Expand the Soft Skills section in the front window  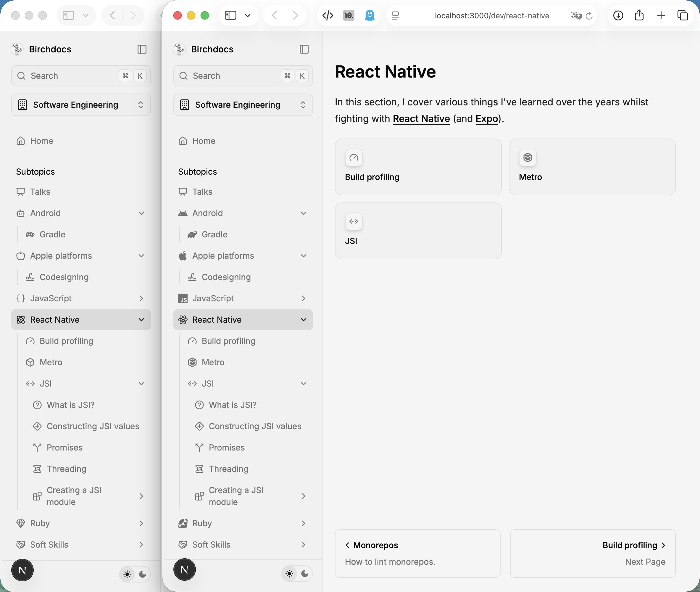[x=304, y=545]
